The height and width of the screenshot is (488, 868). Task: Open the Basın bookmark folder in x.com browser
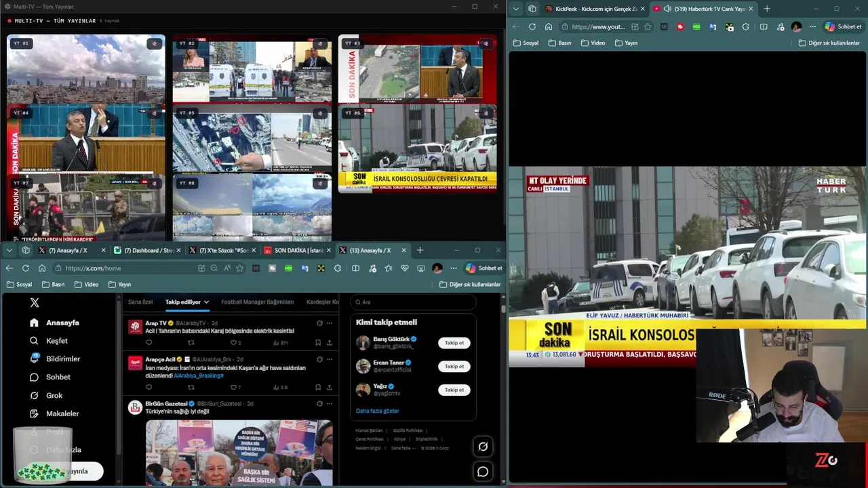tap(53, 285)
